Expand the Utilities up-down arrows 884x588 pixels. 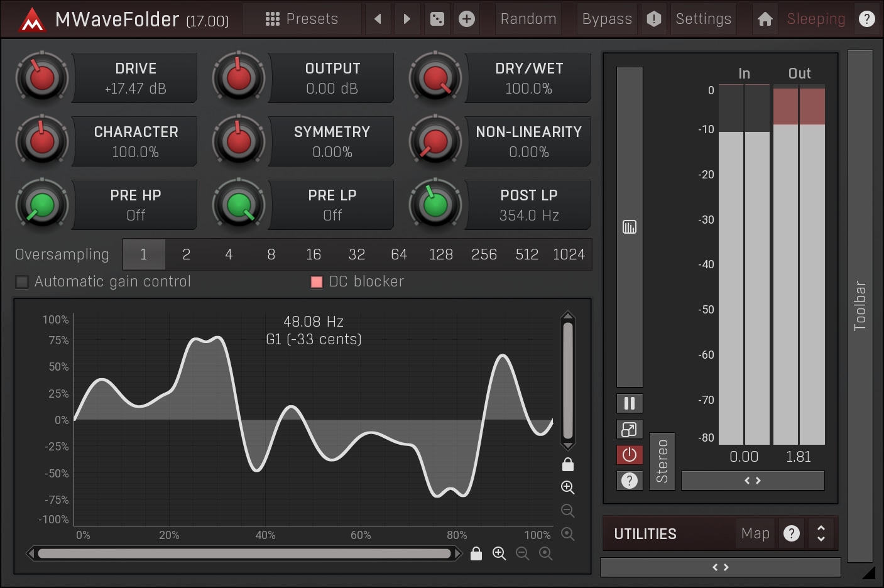tap(821, 533)
